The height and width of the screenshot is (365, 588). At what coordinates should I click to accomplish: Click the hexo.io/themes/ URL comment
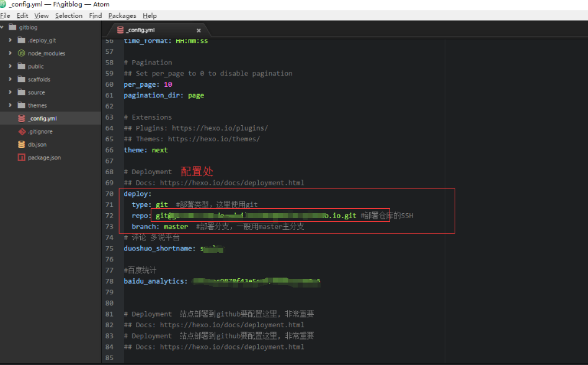click(x=214, y=139)
